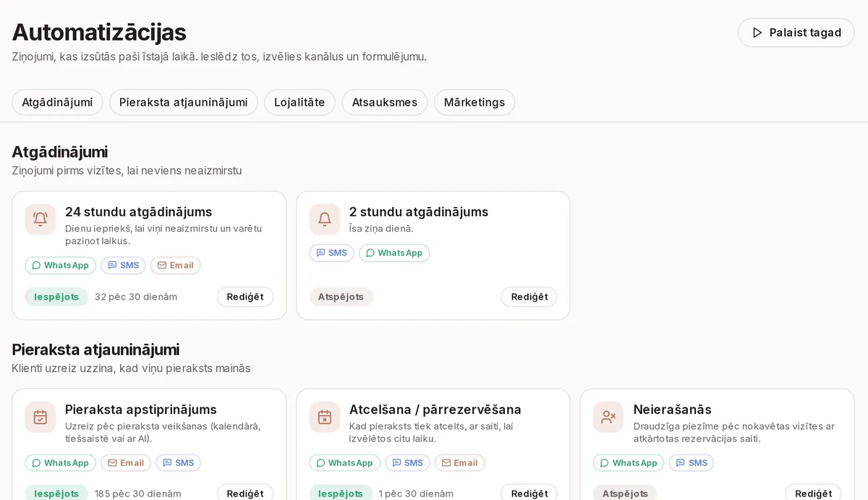The width and height of the screenshot is (868, 500).
Task: Click Rediģēt on 24 stundu atgādinājums
Action: coord(245,297)
